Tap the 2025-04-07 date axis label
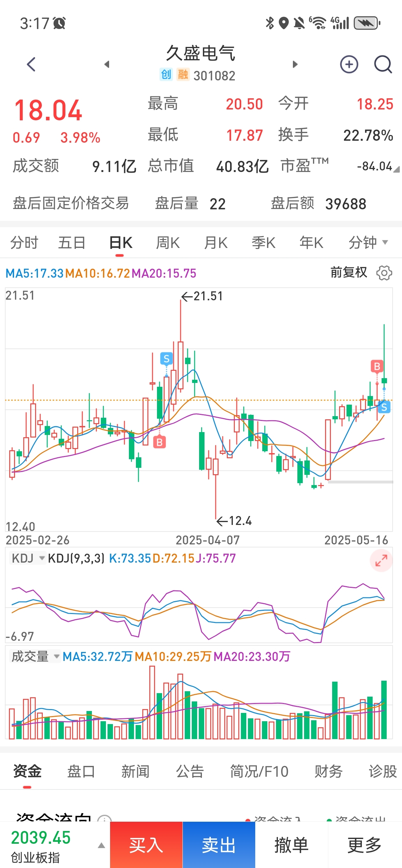 [x=208, y=540]
